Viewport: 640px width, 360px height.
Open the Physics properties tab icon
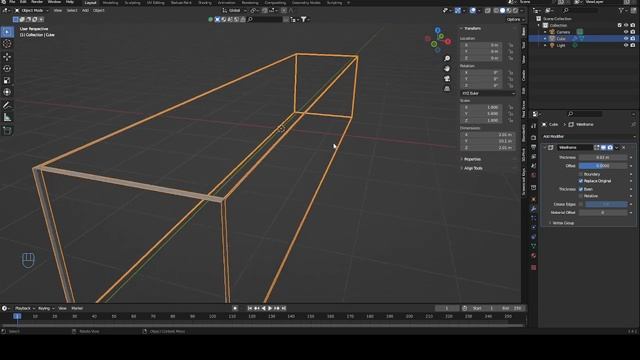pyautogui.click(x=533, y=227)
